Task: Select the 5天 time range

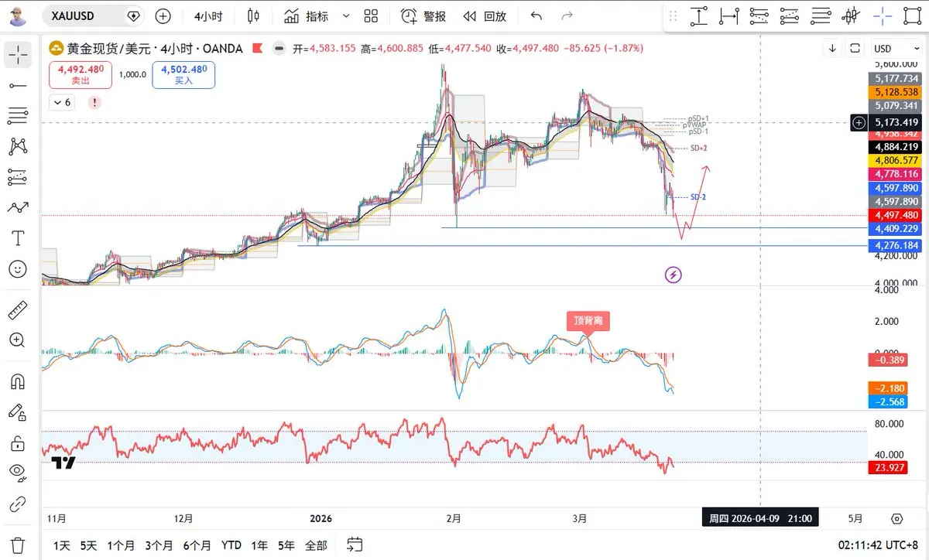Action: click(89, 545)
